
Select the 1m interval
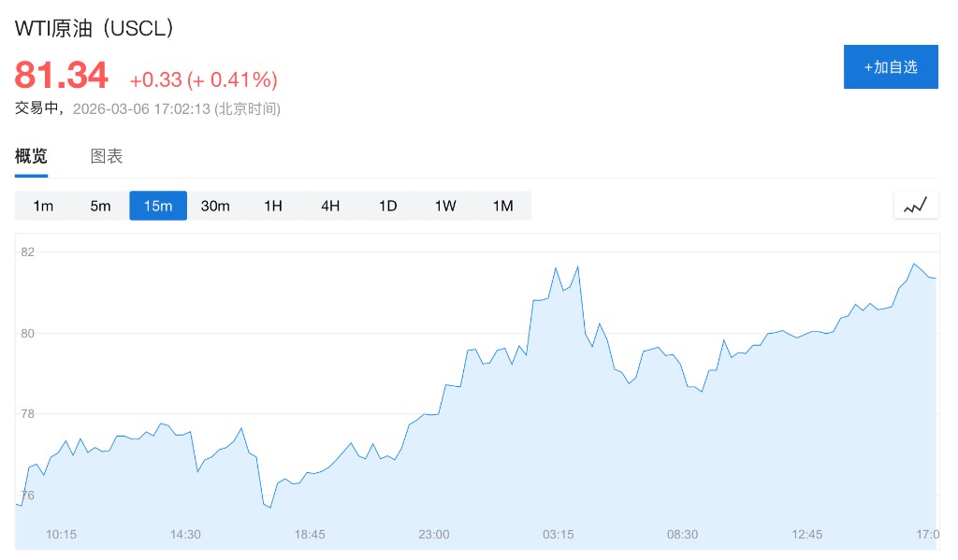pos(43,206)
